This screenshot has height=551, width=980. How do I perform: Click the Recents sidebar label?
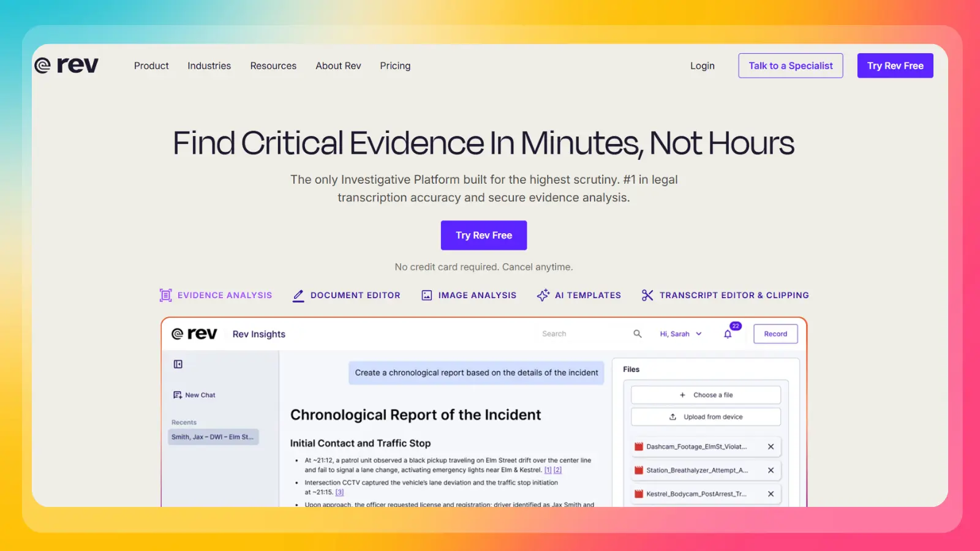(x=184, y=422)
